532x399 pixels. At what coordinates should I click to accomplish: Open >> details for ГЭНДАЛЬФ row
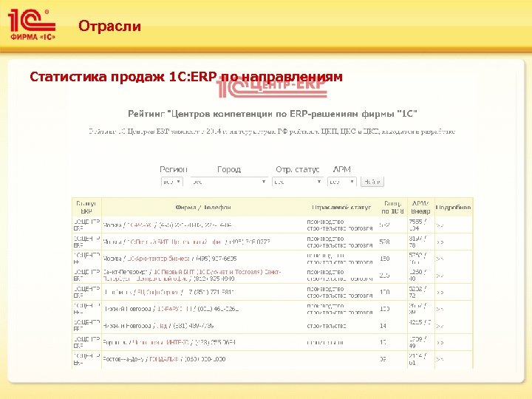pos(440,359)
